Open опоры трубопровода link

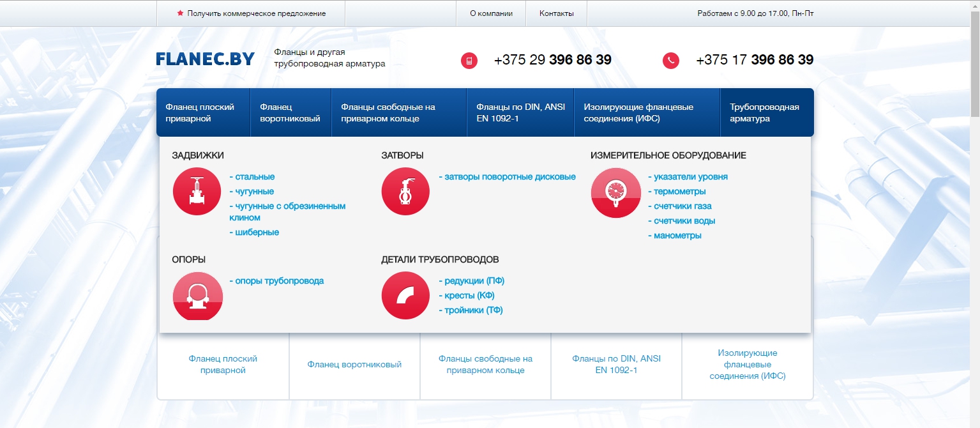pyautogui.click(x=276, y=281)
